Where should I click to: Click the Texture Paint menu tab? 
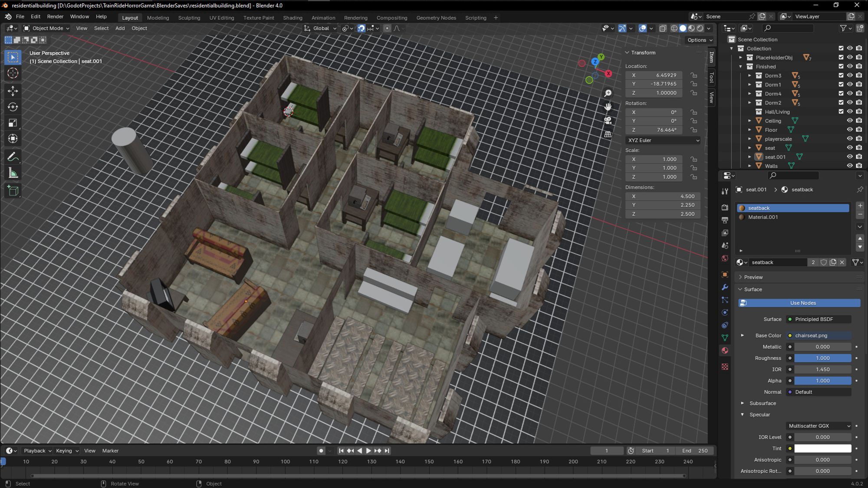coord(259,17)
